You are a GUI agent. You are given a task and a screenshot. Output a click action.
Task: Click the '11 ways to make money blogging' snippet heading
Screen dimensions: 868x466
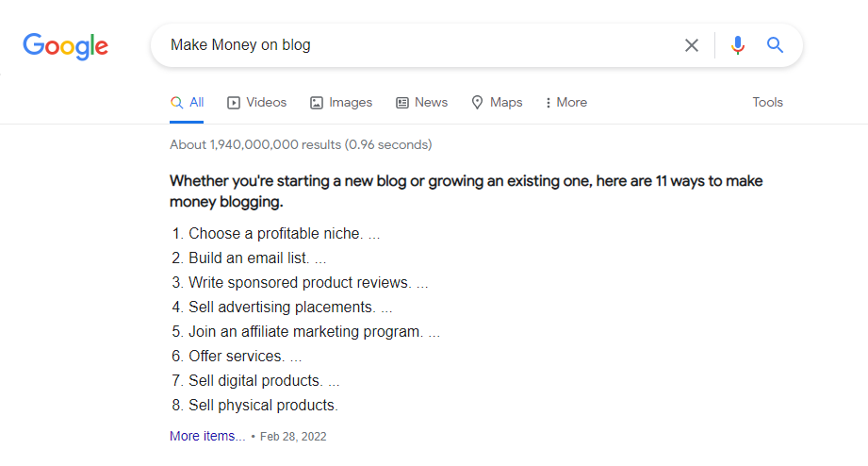(466, 191)
